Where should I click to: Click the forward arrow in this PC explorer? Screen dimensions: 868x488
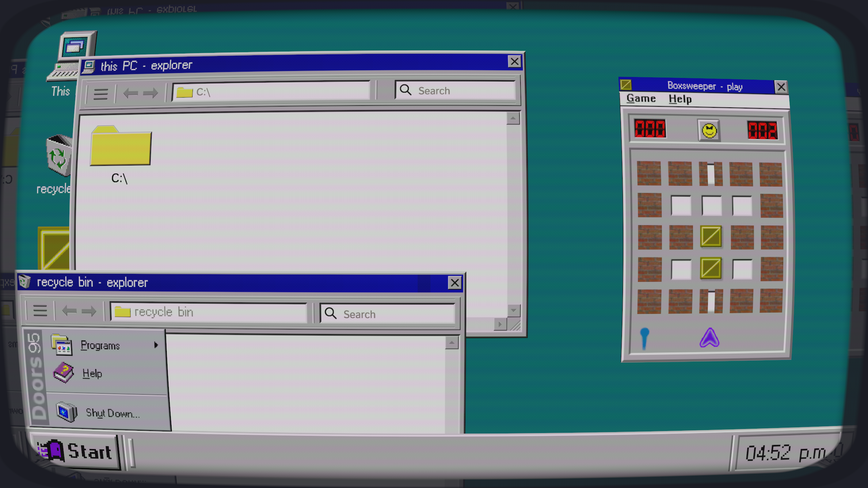(x=151, y=93)
